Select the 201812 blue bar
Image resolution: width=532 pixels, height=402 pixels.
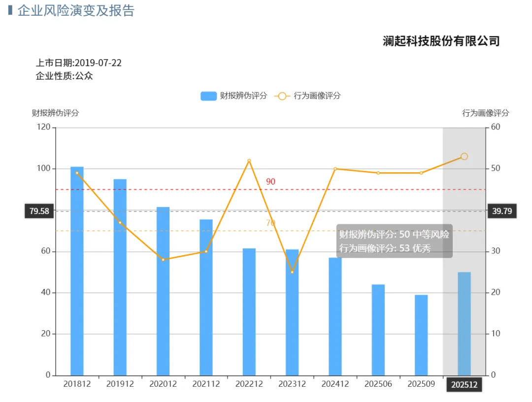(x=77, y=271)
